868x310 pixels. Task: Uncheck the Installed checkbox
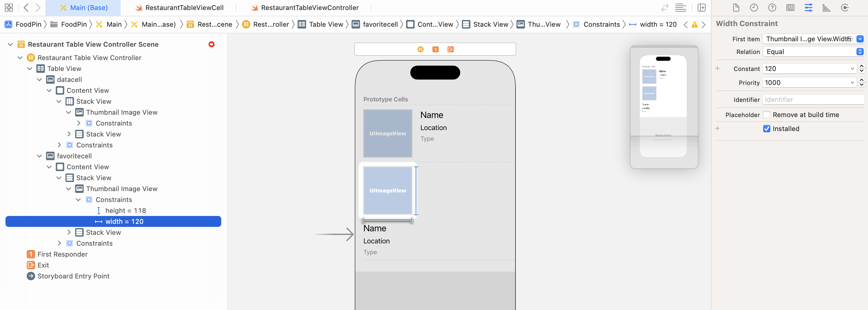pos(767,129)
